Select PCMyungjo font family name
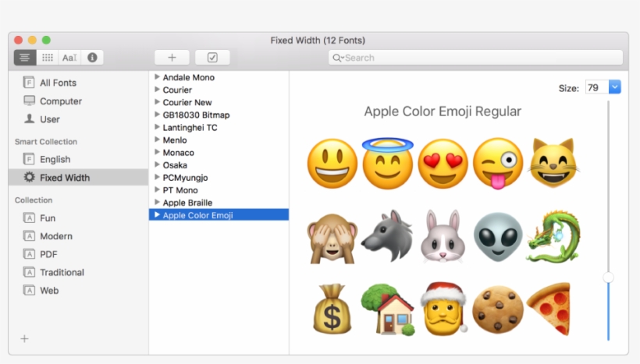This screenshot has width=640, height=364. coord(185,178)
